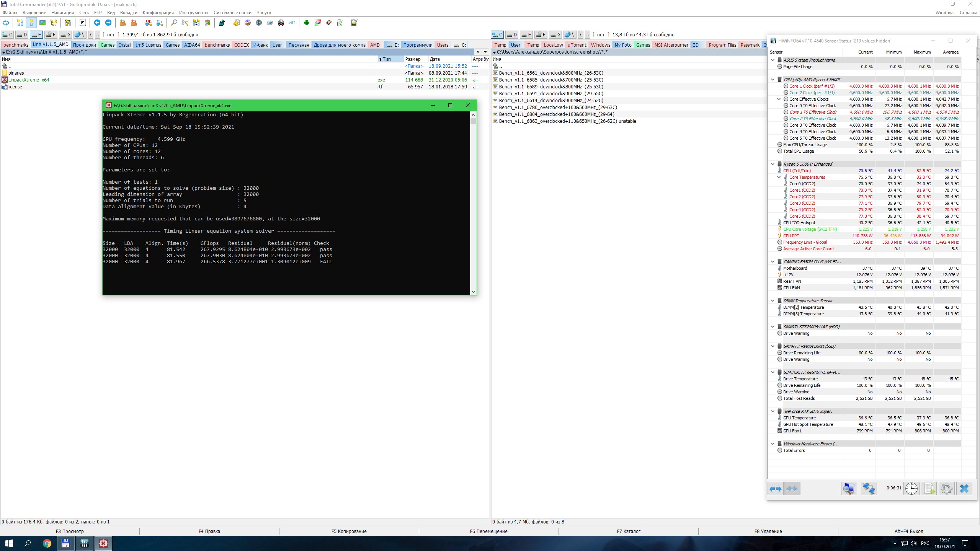980x551 pixels.
Task: Switch to AIDA64 folder tab
Action: coord(192,45)
